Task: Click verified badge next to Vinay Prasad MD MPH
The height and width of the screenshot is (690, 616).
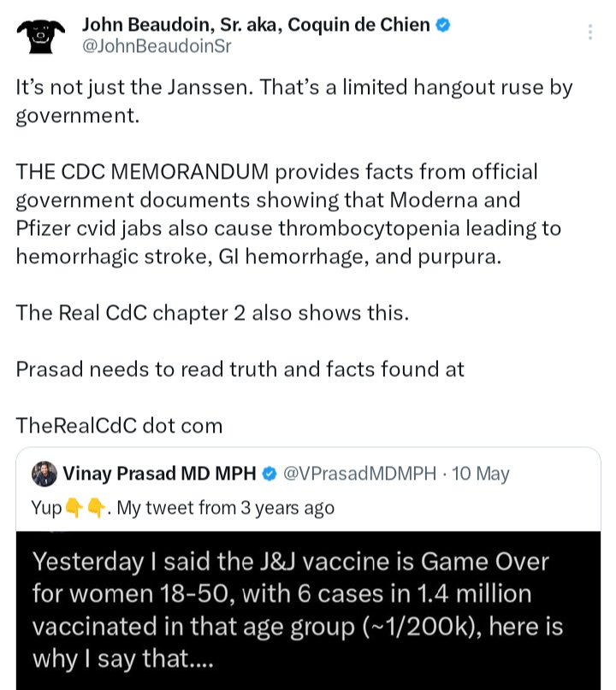Action: 268,474
